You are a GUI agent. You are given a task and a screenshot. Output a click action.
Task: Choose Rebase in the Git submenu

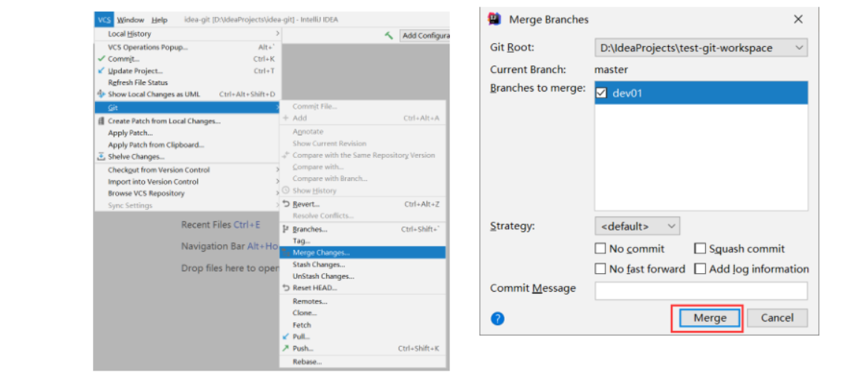point(363,362)
